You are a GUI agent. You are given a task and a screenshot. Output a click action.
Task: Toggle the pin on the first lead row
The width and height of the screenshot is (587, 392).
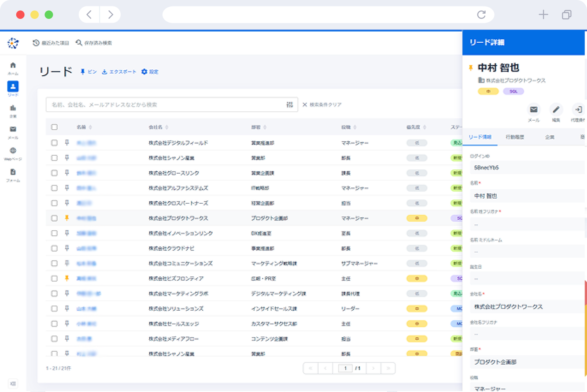[66, 143]
